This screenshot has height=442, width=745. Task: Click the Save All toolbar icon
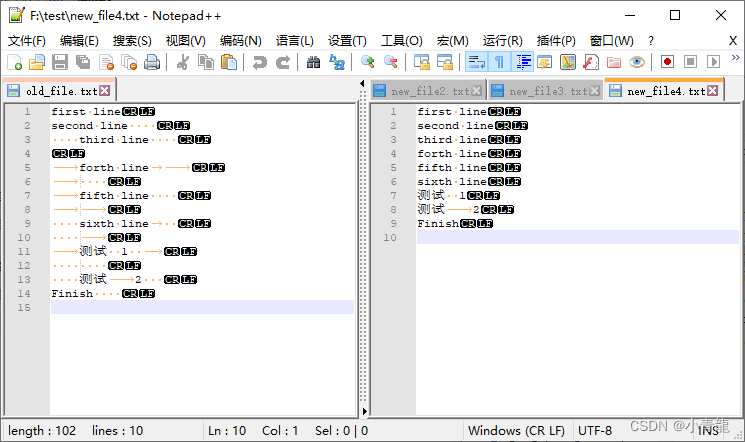click(x=83, y=62)
